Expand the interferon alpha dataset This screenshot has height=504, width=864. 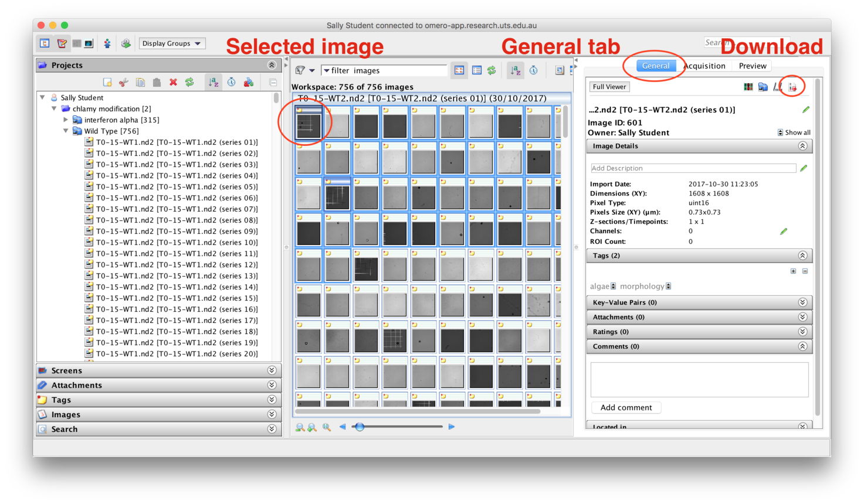click(66, 120)
